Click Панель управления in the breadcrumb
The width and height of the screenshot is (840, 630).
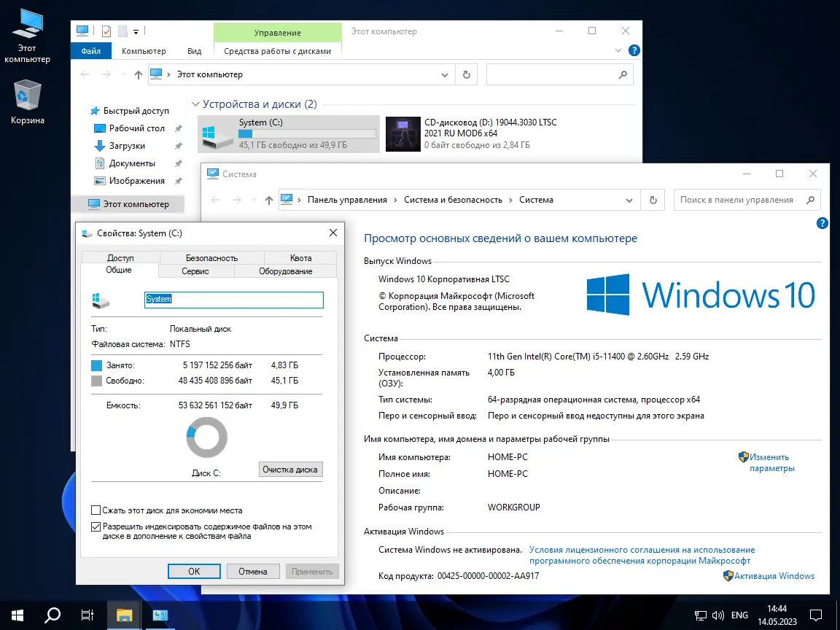[x=347, y=200]
